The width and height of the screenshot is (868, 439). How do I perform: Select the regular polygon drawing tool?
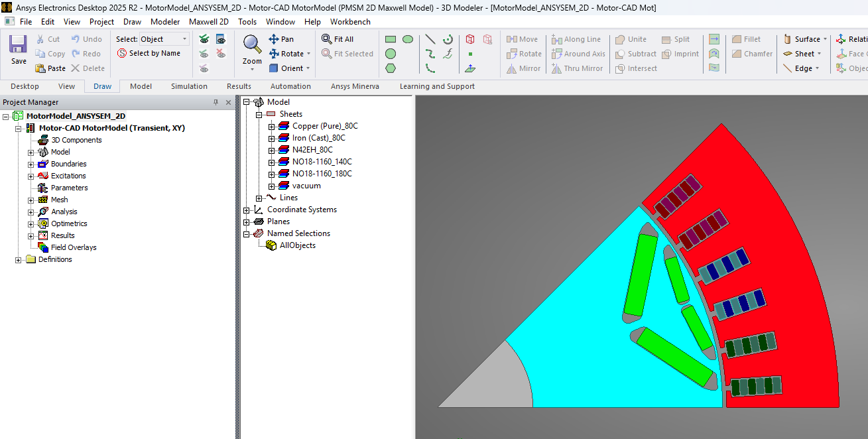tap(391, 68)
